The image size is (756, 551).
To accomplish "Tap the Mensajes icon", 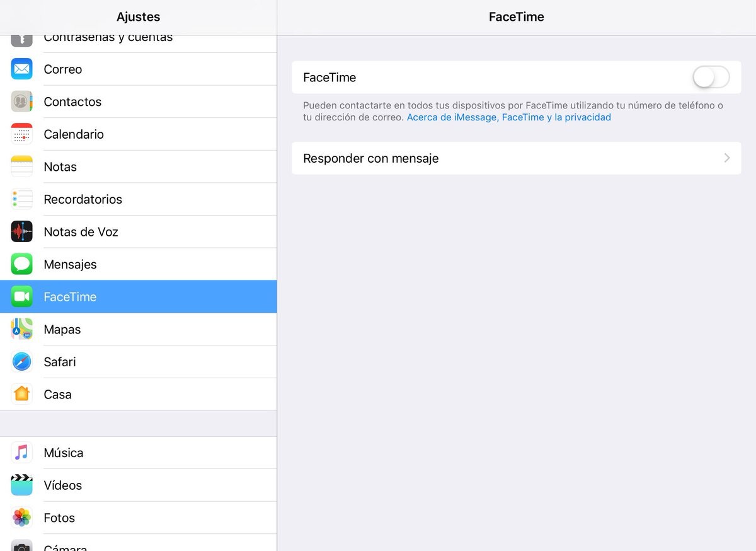I will pos(21,264).
